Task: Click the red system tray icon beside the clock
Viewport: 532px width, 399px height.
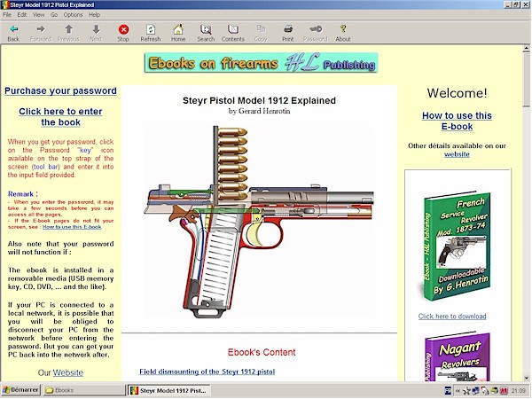Action: point(505,391)
